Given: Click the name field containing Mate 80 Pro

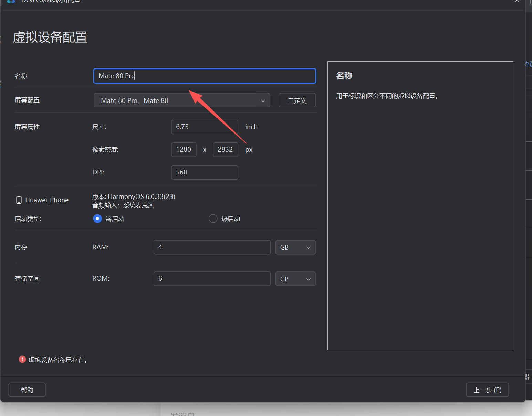Looking at the screenshot, I should [205, 76].
